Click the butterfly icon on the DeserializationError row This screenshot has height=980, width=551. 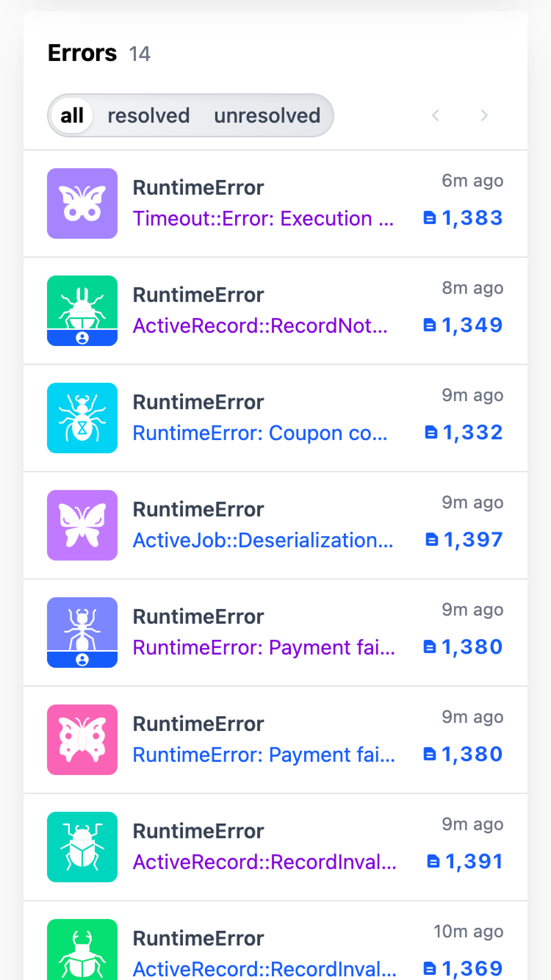(x=82, y=525)
